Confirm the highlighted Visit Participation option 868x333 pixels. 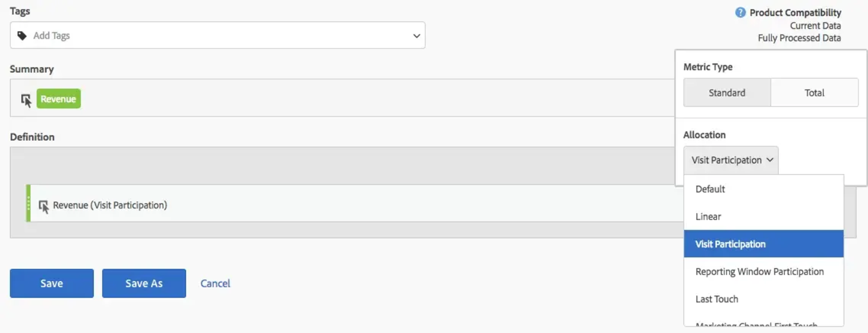point(730,244)
